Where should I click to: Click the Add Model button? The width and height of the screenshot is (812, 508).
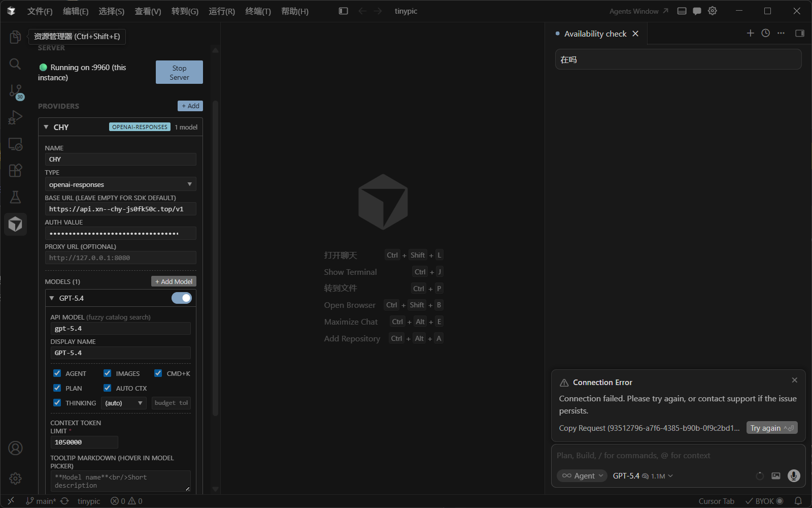coord(174,281)
